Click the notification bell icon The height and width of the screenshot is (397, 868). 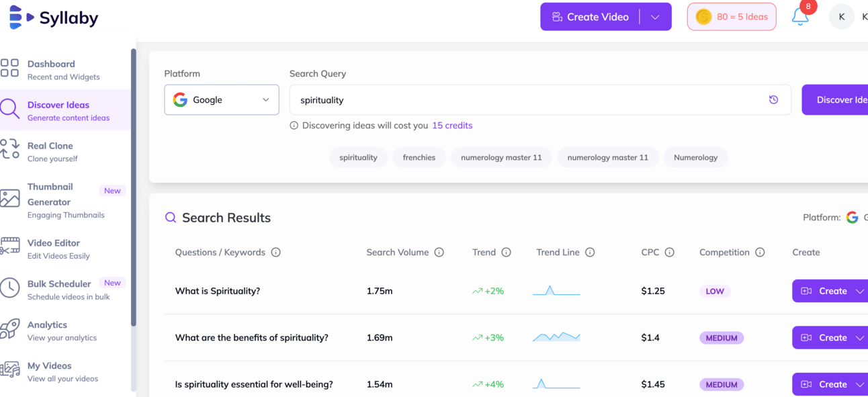[x=799, y=17]
